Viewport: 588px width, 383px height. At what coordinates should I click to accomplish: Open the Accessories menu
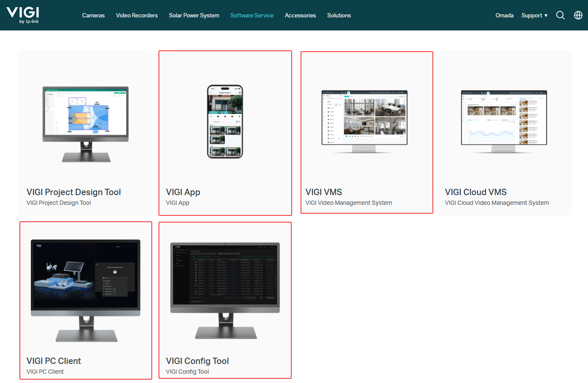tap(300, 15)
